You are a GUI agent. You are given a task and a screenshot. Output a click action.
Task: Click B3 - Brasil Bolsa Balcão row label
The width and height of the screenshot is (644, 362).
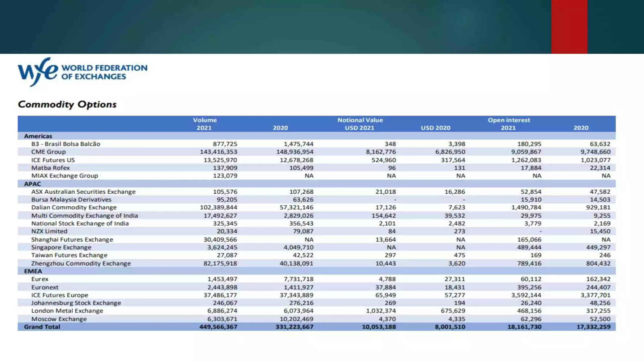(66, 144)
